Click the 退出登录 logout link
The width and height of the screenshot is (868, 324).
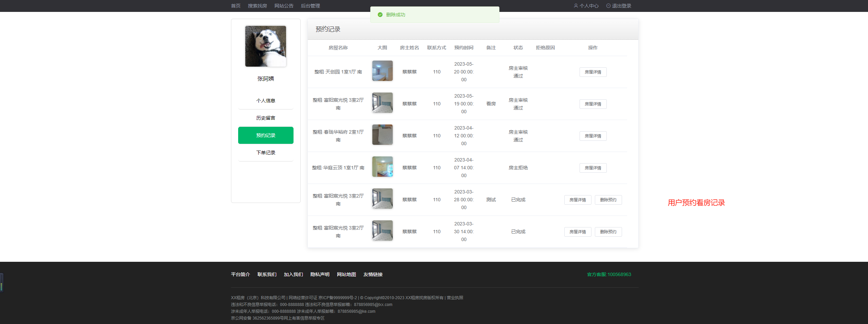coord(619,6)
